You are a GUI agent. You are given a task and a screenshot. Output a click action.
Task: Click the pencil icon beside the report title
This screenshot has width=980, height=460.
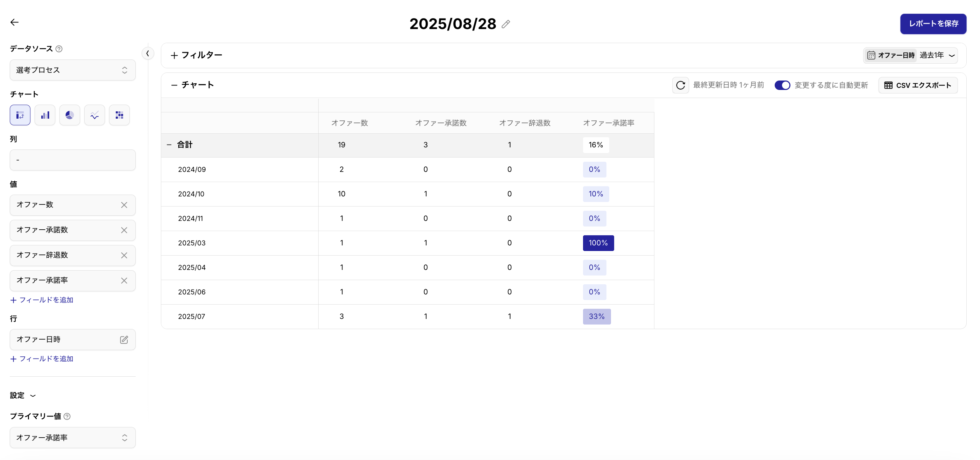pos(506,24)
